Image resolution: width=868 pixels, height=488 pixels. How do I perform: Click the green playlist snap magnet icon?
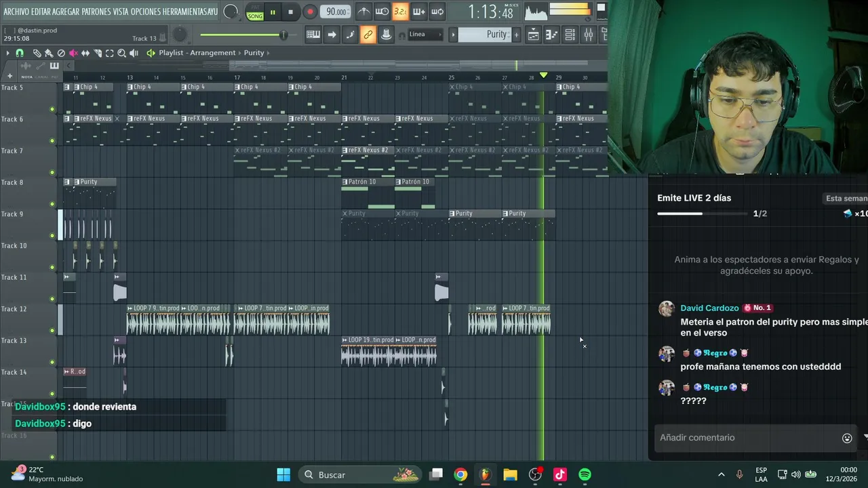pyautogui.click(x=20, y=53)
